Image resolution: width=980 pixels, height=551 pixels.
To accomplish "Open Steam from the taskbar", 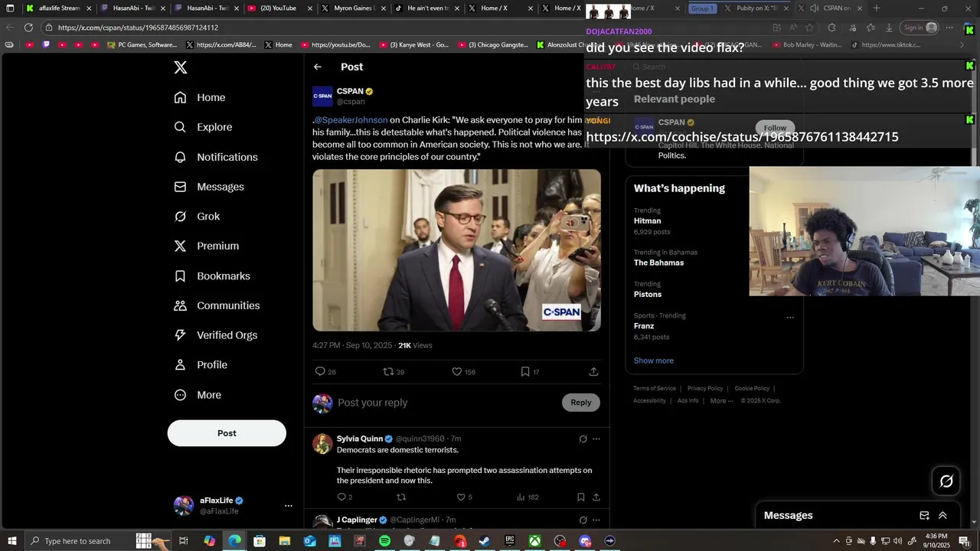I will (485, 541).
